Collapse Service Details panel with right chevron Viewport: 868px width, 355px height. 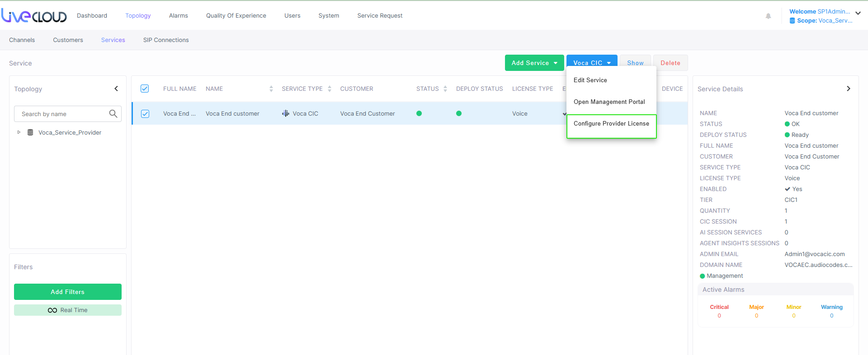point(848,89)
